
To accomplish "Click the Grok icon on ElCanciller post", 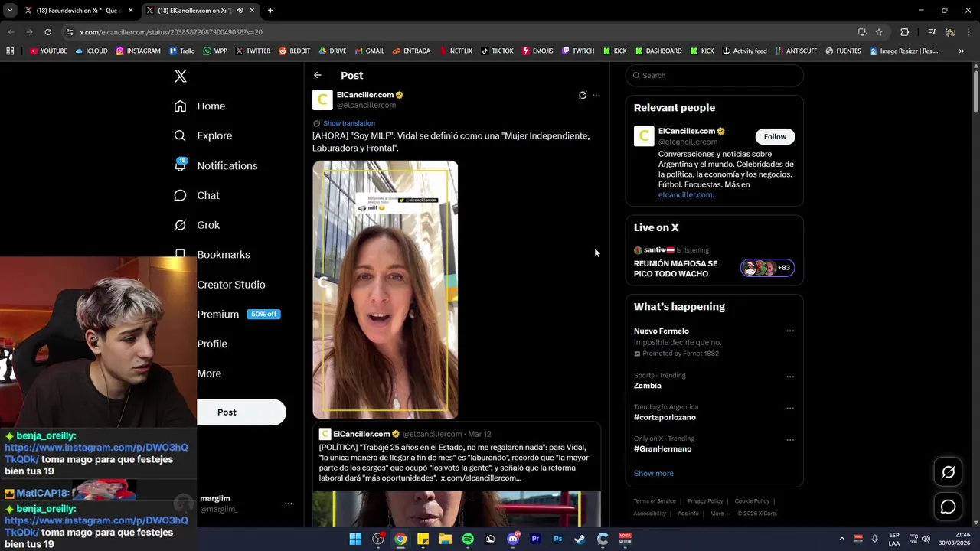I will tap(583, 95).
